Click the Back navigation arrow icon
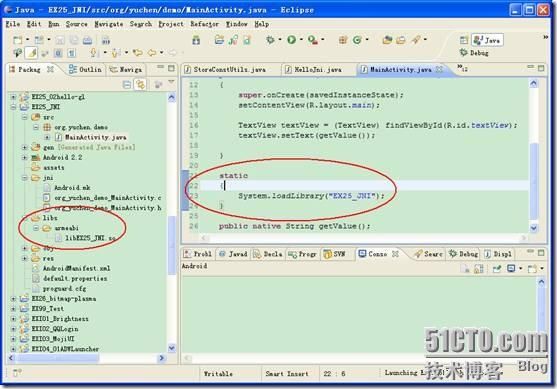 click(152, 53)
